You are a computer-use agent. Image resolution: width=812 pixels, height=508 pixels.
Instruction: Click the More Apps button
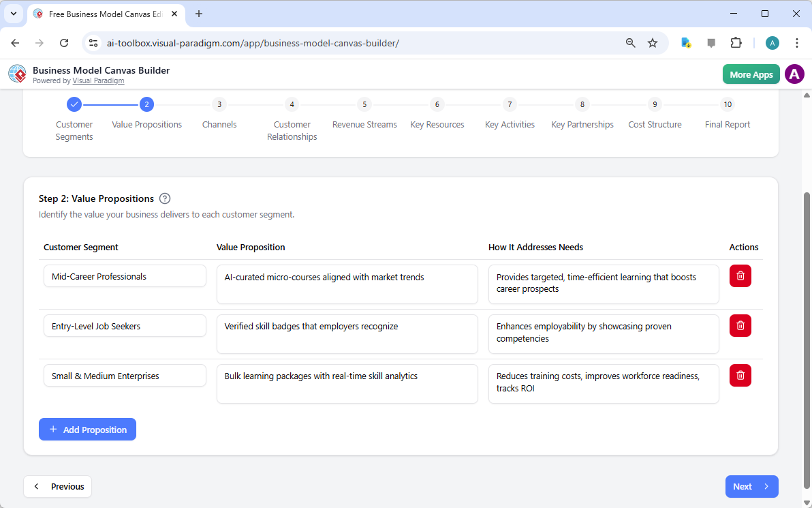click(751, 74)
